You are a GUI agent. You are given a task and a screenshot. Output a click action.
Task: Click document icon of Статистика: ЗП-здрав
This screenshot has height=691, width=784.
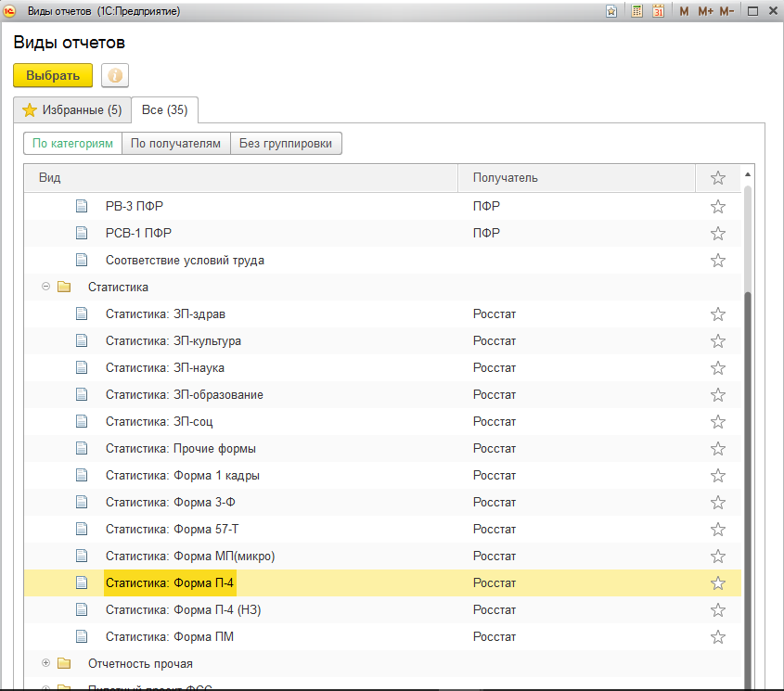point(82,314)
